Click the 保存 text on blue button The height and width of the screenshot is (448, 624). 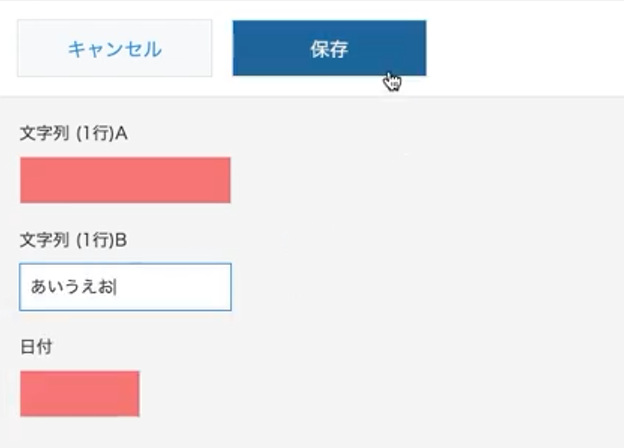(330, 49)
